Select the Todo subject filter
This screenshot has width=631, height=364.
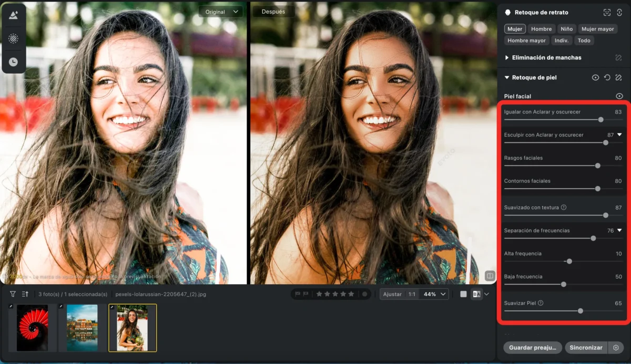coord(584,40)
